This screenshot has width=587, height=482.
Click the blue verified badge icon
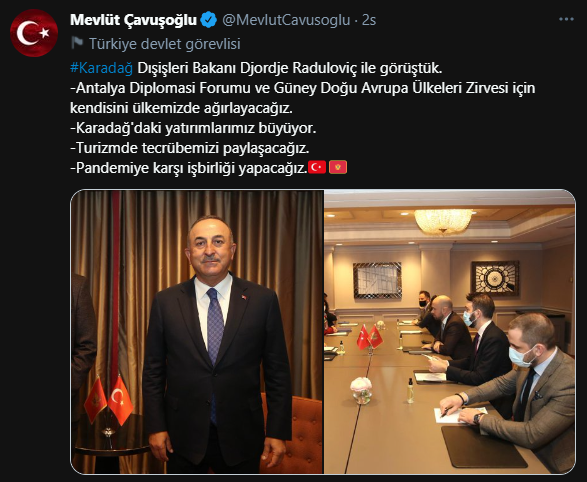click(x=209, y=20)
